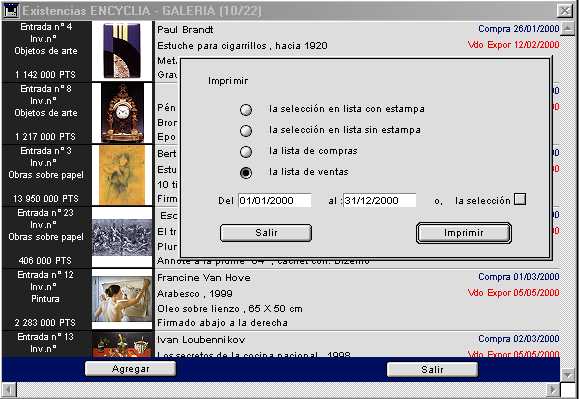The image size is (579, 399).
Task: Click 'Estuche para cigarrillos , hacia 1920'
Action: (242, 46)
